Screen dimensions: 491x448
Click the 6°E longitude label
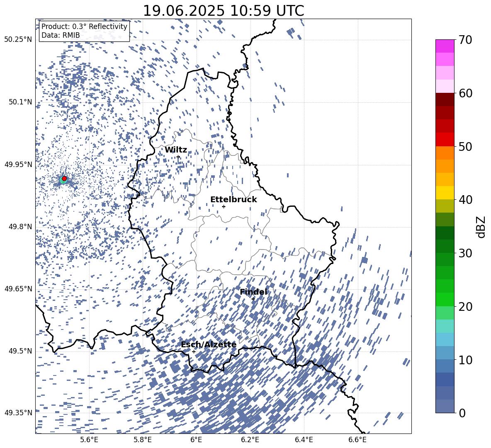coord(196,440)
